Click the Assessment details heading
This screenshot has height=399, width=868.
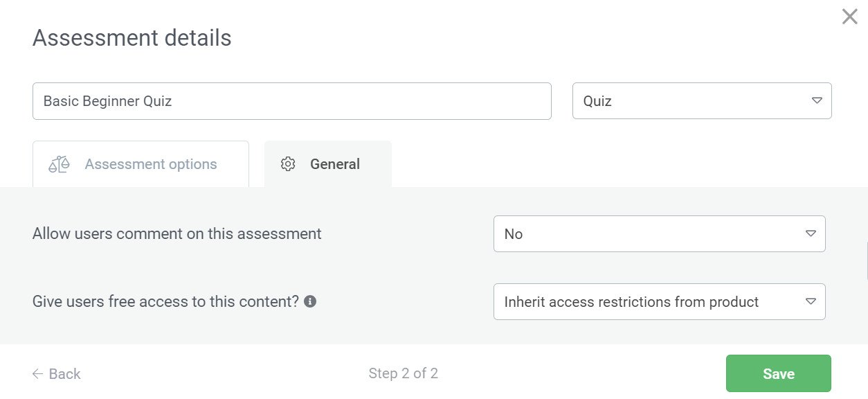click(132, 38)
